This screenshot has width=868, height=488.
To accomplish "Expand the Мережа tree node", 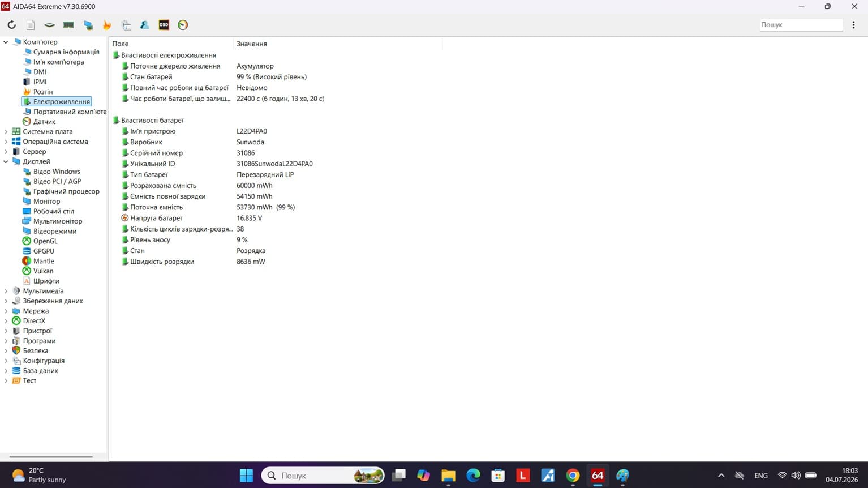I will (x=6, y=311).
